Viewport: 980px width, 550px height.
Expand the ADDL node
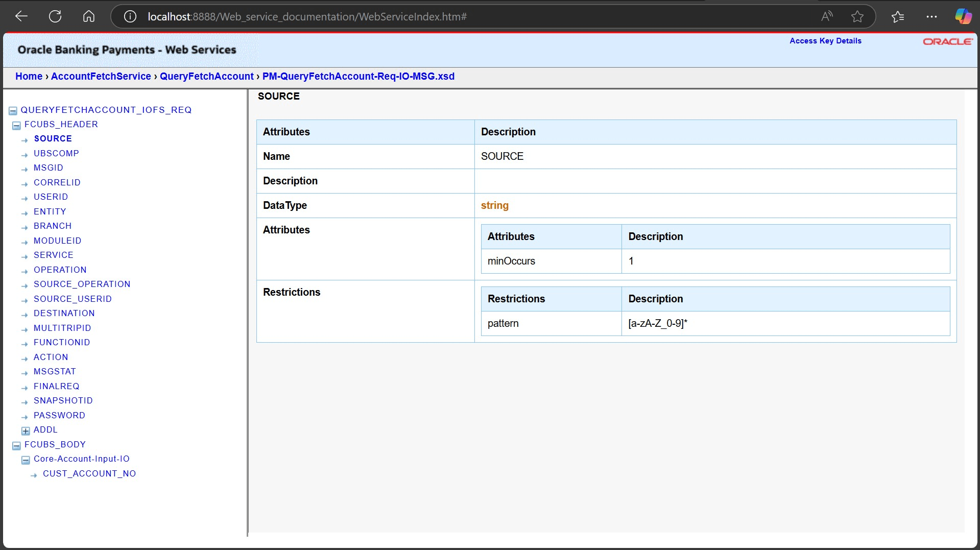pos(26,431)
